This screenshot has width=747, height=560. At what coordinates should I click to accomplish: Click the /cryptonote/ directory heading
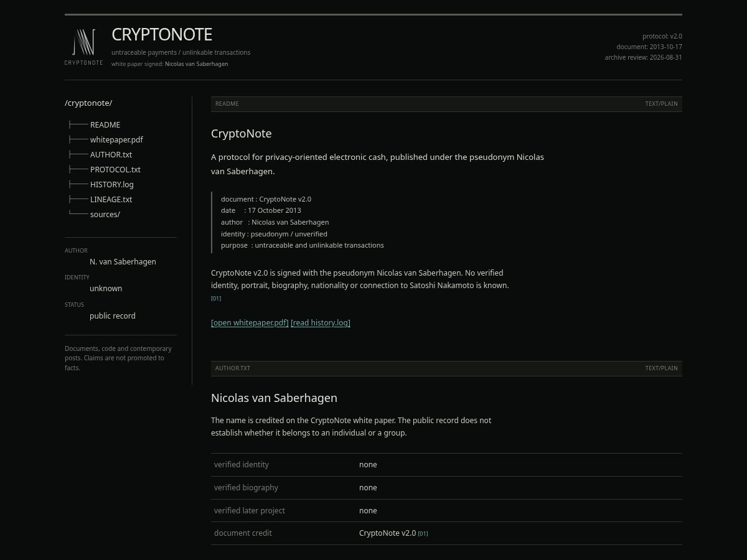click(88, 103)
